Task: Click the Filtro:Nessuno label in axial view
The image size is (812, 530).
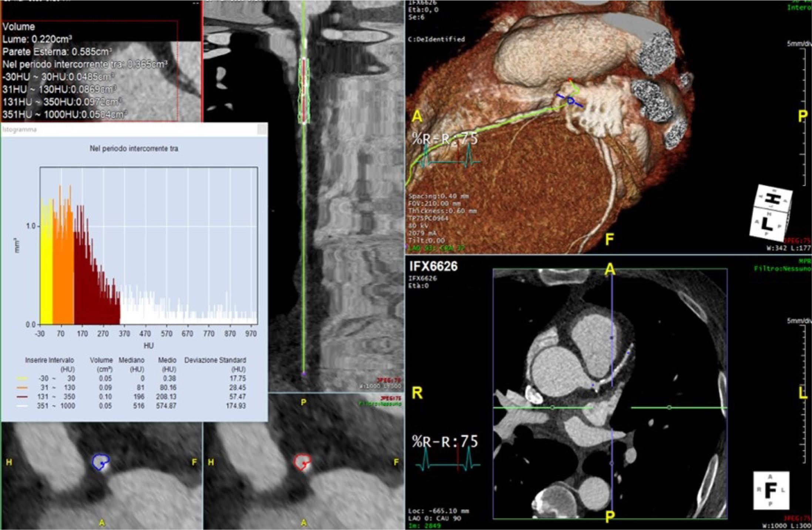Action: click(782, 269)
